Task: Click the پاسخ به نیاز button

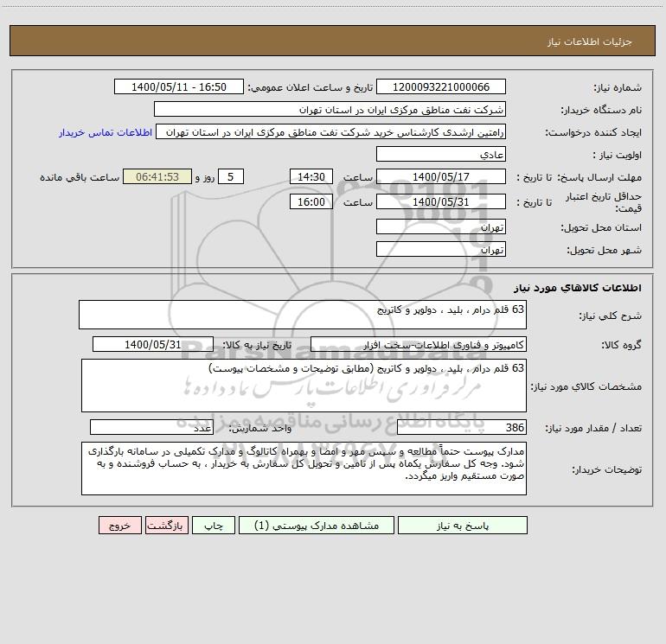Action: point(462,526)
